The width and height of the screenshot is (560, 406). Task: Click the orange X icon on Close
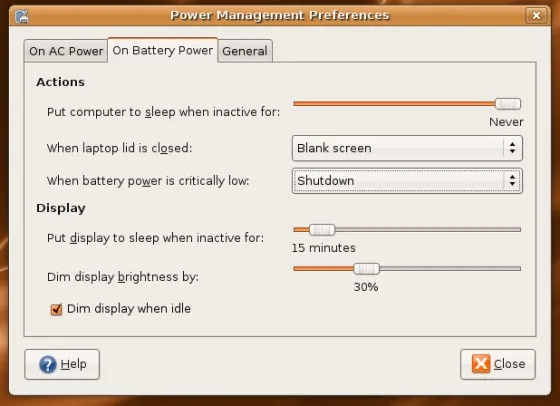pyautogui.click(x=481, y=364)
